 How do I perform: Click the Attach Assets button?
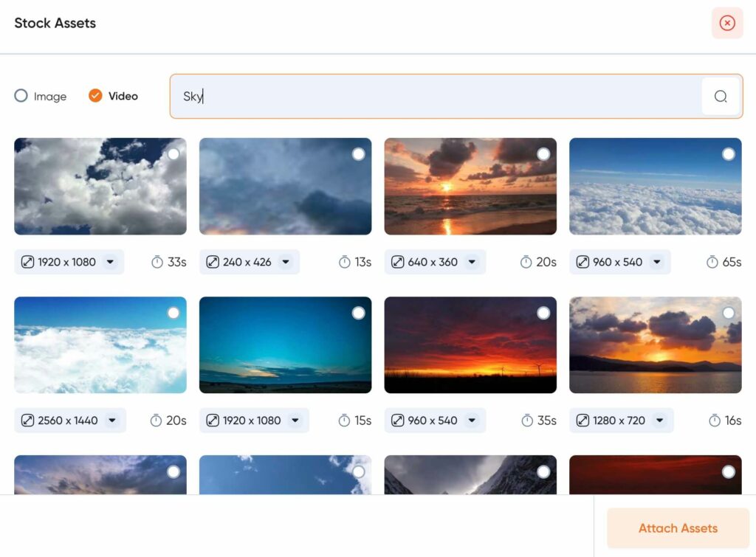pyautogui.click(x=678, y=528)
